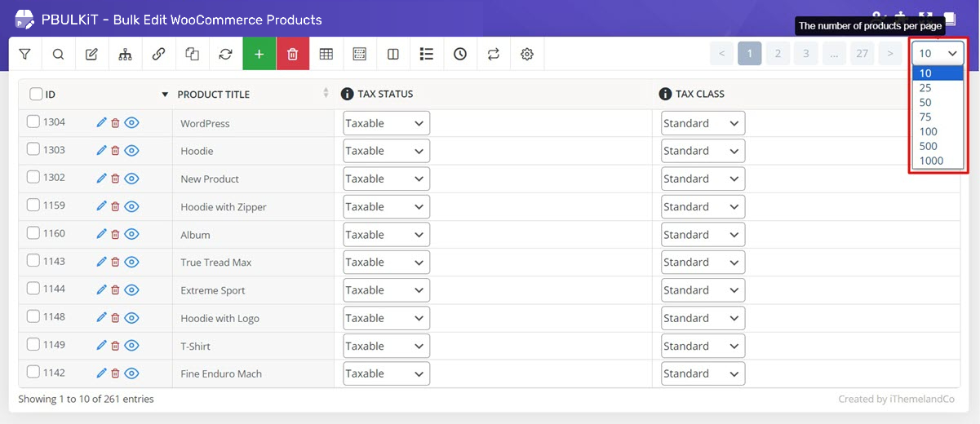The height and width of the screenshot is (424, 980).
Task: Open the history clock icon
Action: pos(460,55)
